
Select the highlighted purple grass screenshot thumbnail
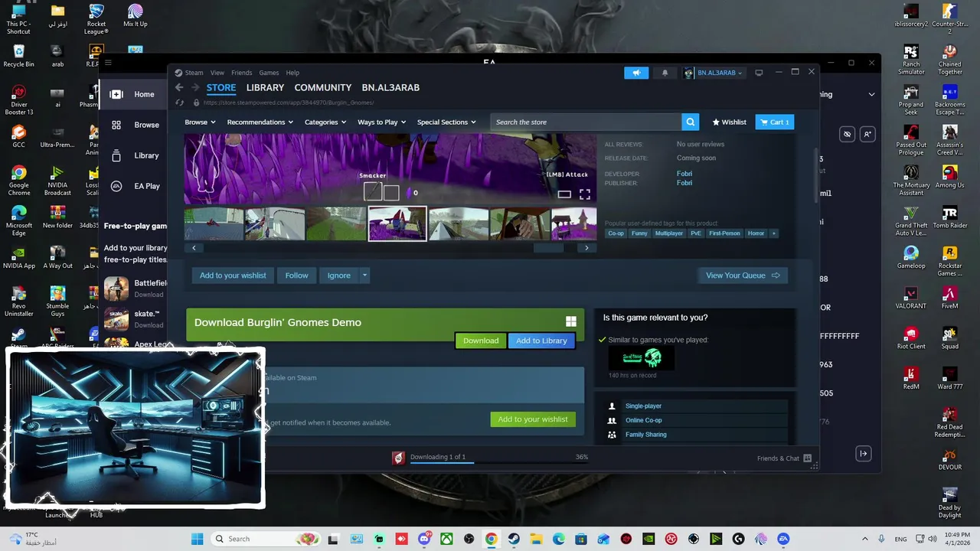(397, 224)
